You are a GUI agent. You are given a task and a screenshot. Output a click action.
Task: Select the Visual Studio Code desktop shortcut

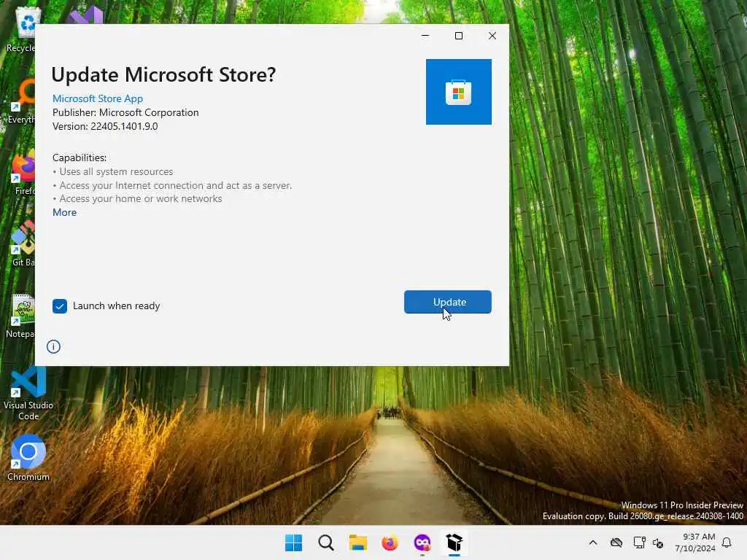[28, 393]
